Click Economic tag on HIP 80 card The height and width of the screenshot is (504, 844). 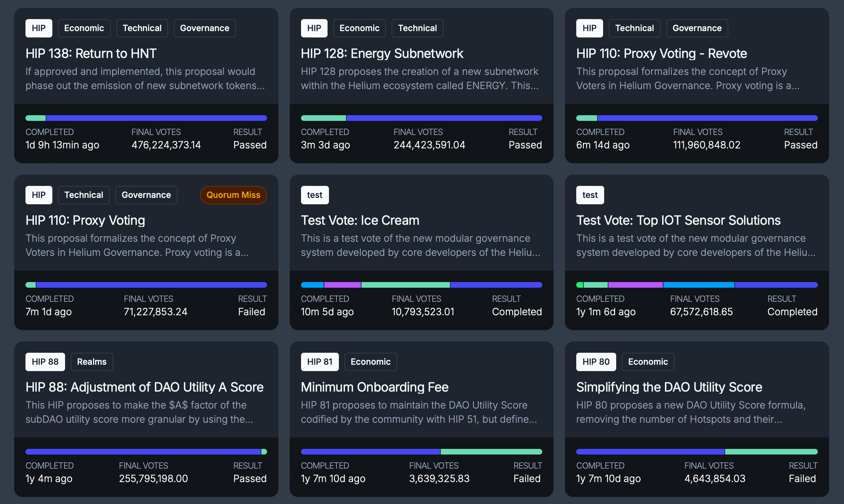(x=648, y=362)
